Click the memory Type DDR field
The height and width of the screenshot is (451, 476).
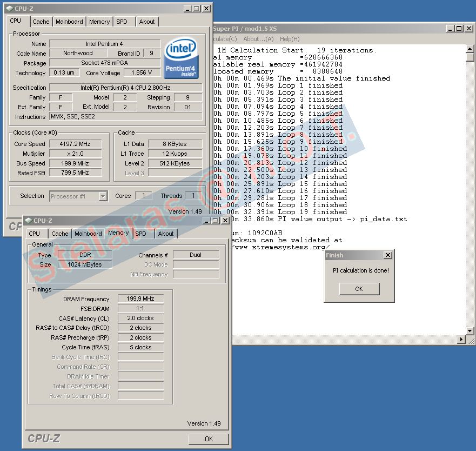click(x=85, y=255)
